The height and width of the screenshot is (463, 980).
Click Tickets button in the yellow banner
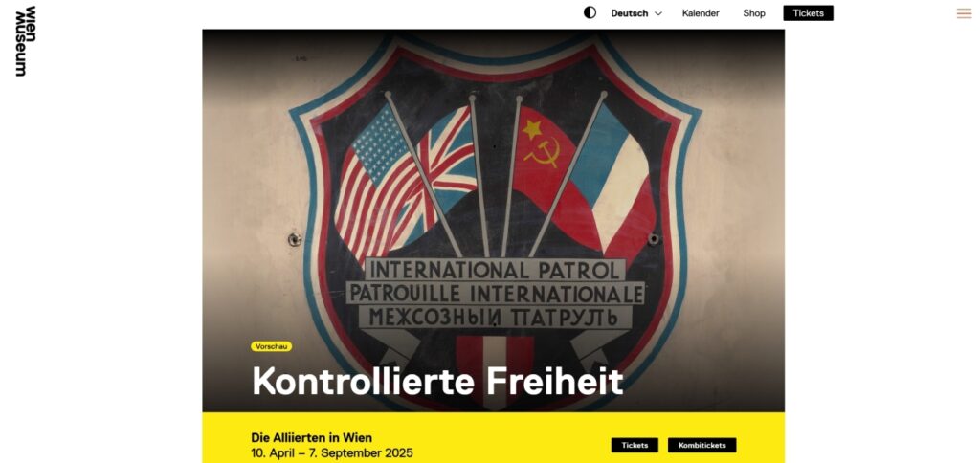tap(635, 445)
